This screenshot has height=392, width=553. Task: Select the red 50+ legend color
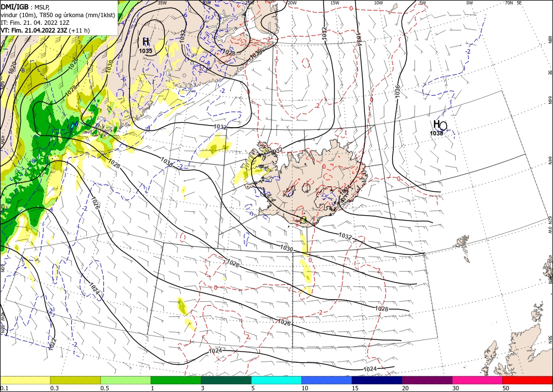tap(528, 380)
